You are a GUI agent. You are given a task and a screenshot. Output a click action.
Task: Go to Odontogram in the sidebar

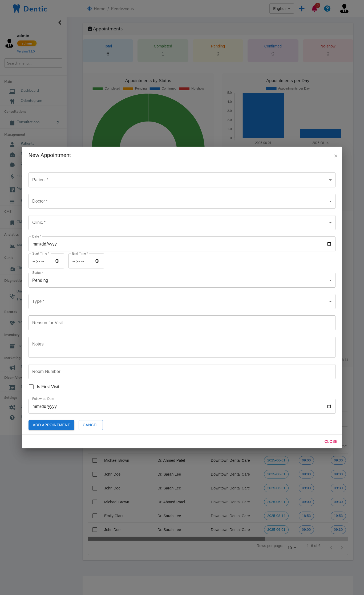click(31, 101)
